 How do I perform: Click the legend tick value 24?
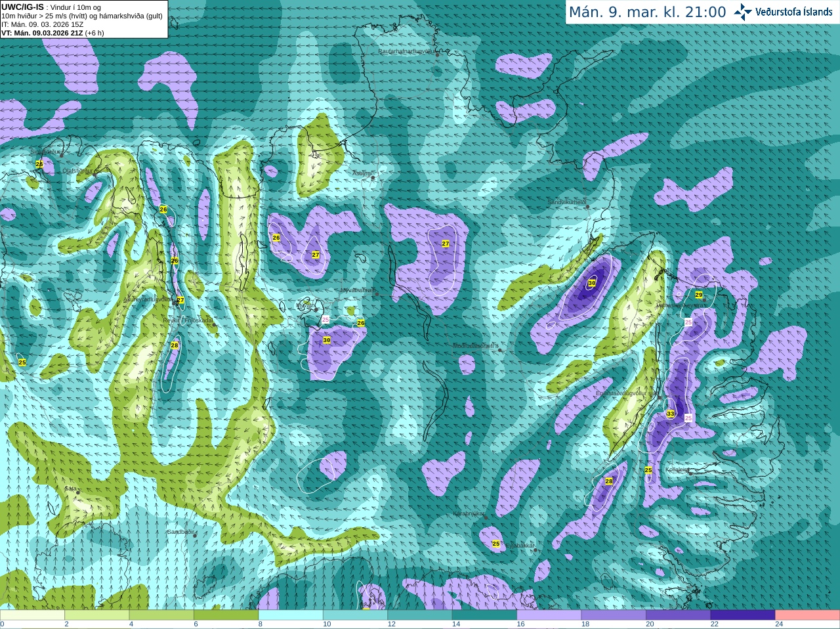[x=779, y=624]
